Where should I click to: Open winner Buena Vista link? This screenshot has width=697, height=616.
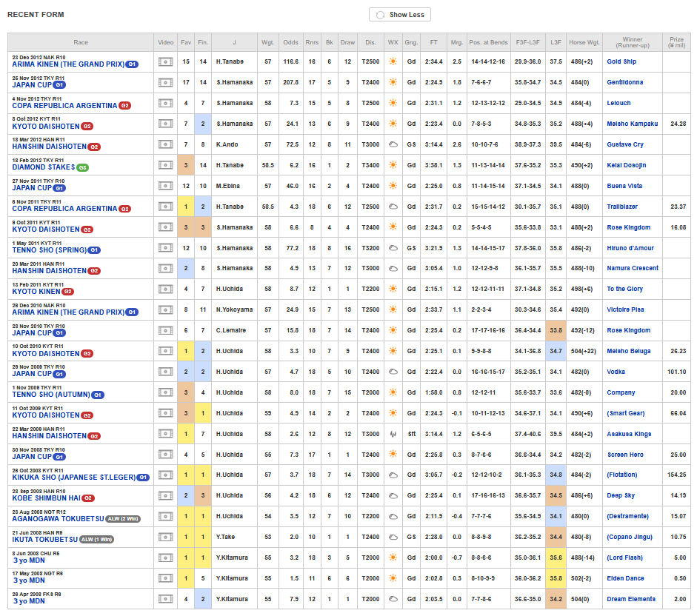[624, 186]
